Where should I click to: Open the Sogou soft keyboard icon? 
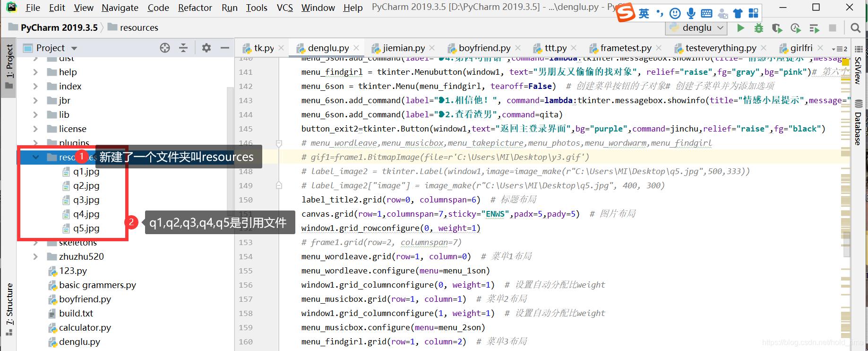[x=707, y=13]
